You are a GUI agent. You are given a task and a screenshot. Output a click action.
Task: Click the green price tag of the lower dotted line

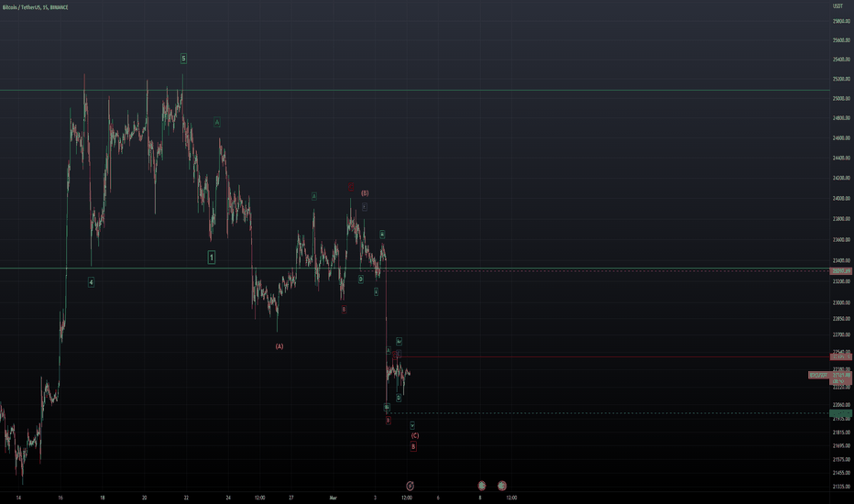tap(841, 413)
